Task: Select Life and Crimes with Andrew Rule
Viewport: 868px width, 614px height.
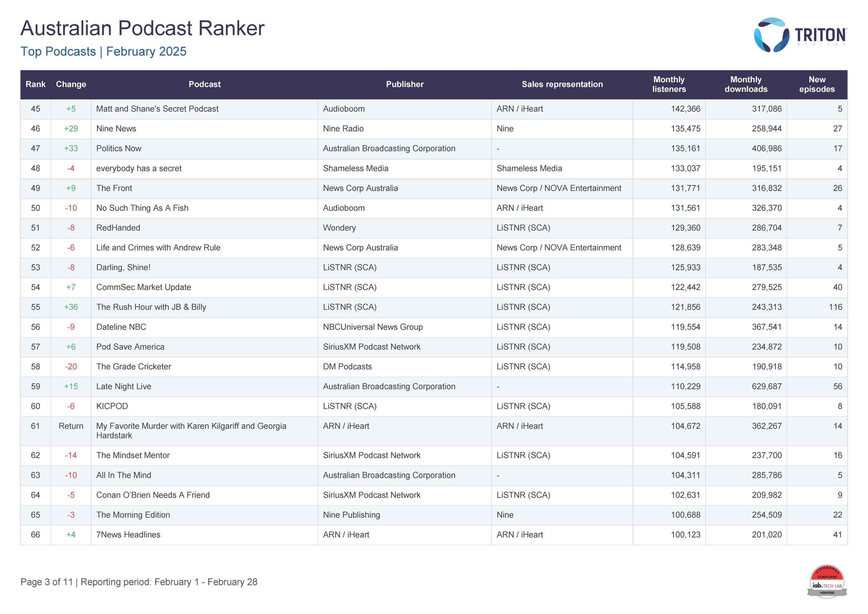Action: coord(158,248)
